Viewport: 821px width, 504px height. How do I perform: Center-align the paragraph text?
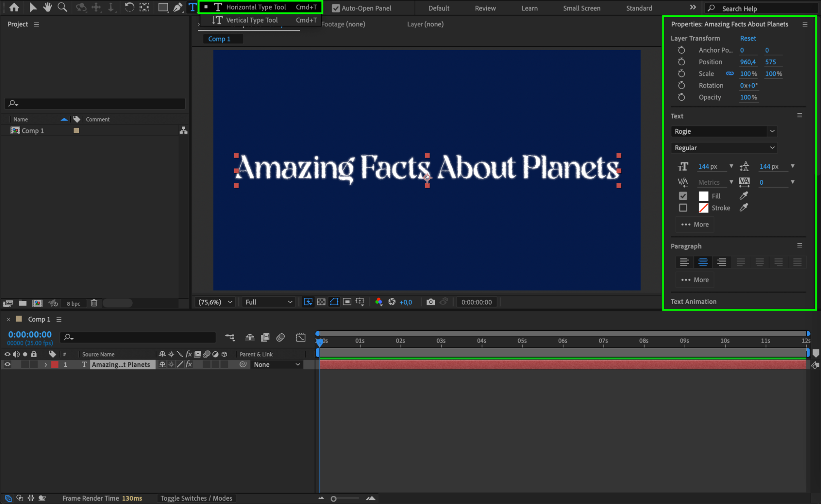pos(703,262)
